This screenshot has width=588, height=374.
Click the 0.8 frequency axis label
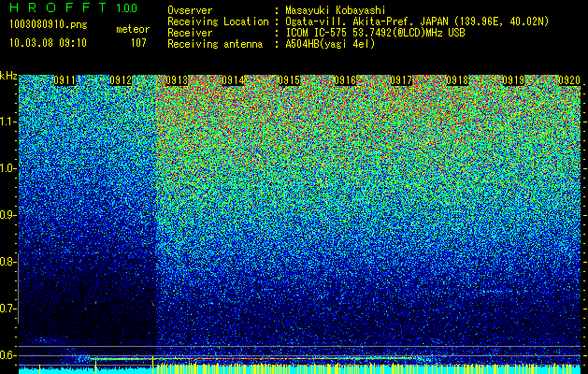(x=7, y=262)
